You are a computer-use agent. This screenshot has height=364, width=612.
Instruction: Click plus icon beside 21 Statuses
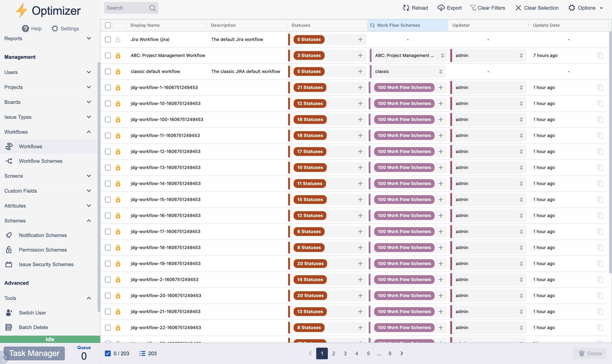[x=360, y=87]
